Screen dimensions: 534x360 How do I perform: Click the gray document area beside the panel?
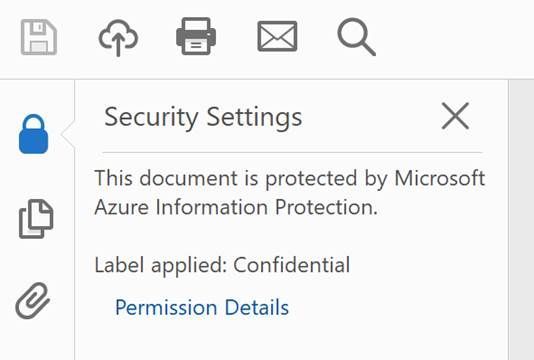point(521,220)
